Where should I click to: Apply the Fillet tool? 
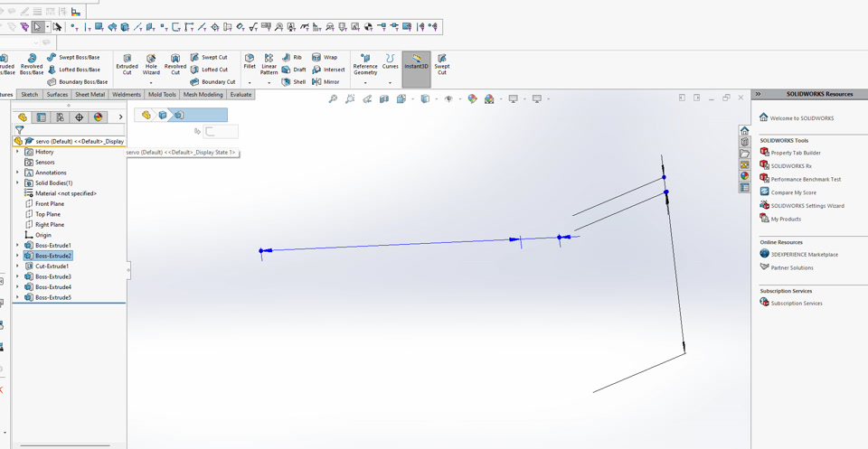tap(250, 61)
